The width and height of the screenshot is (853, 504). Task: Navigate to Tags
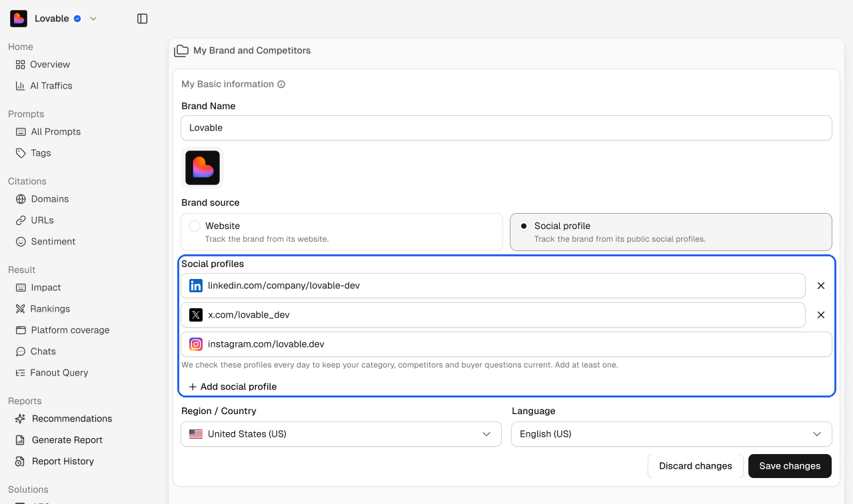point(33,153)
